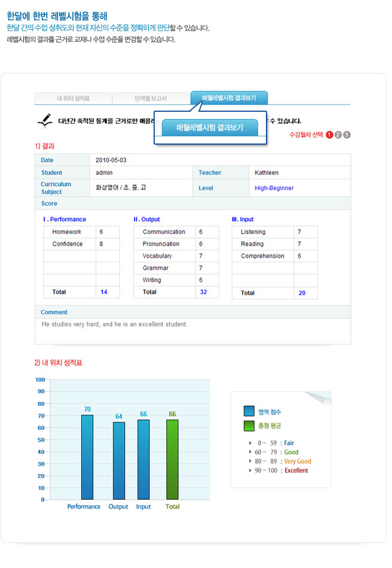Image resolution: width=392 pixels, height=568 pixels.
Task: Click the II. Output section heading
Action: [146, 219]
